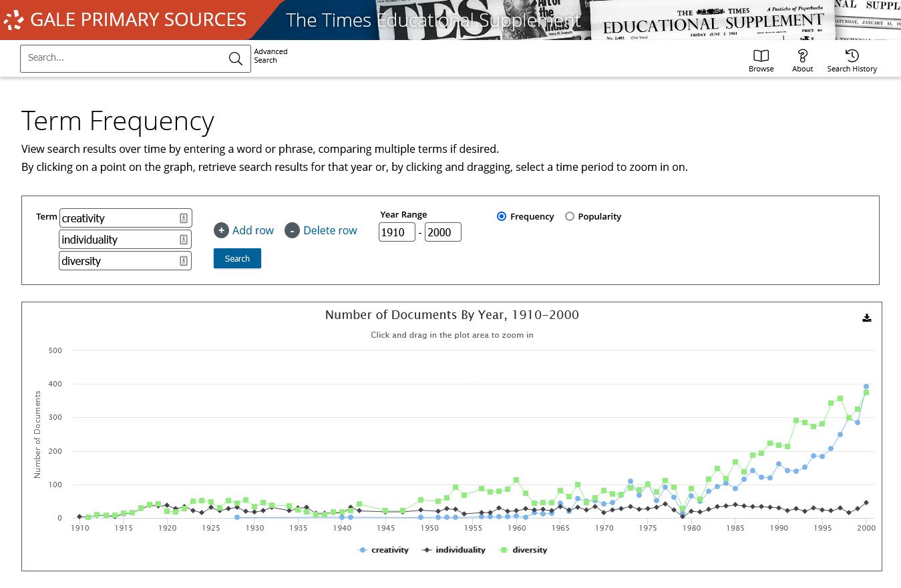Open The Times Educational Supplement title
Image resolution: width=901 pixels, height=588 pixels.
(433, 20)
